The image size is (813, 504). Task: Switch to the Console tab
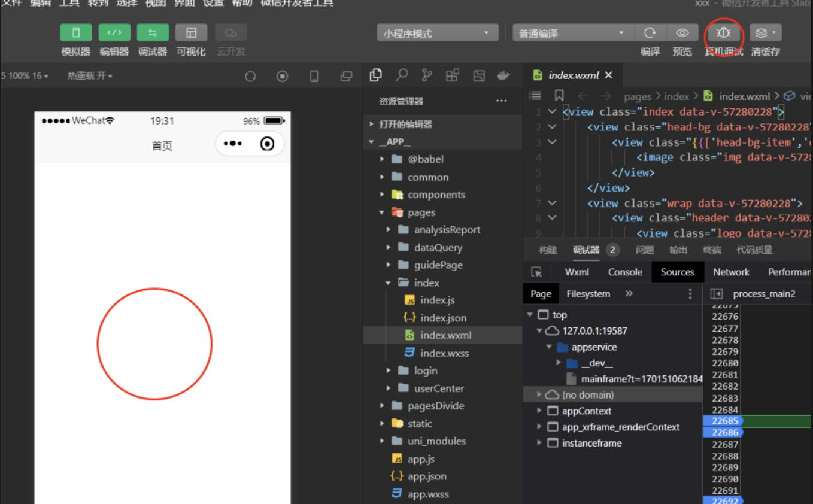625,272
